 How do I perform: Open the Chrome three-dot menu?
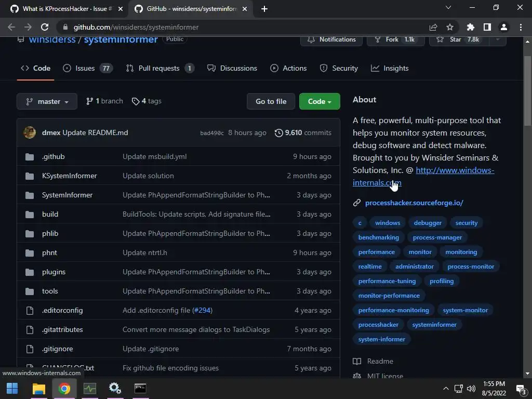tap(521, 27)
